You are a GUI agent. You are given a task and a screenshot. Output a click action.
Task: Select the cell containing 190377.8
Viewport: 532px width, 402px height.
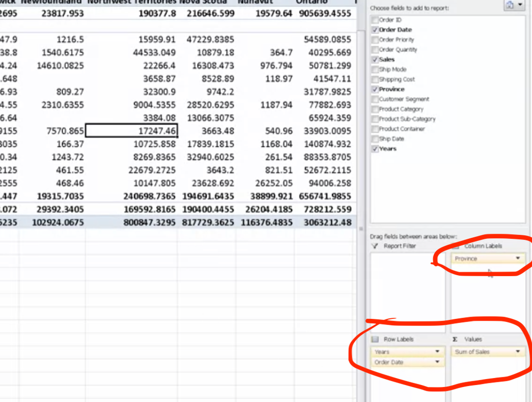click(132, 13)
